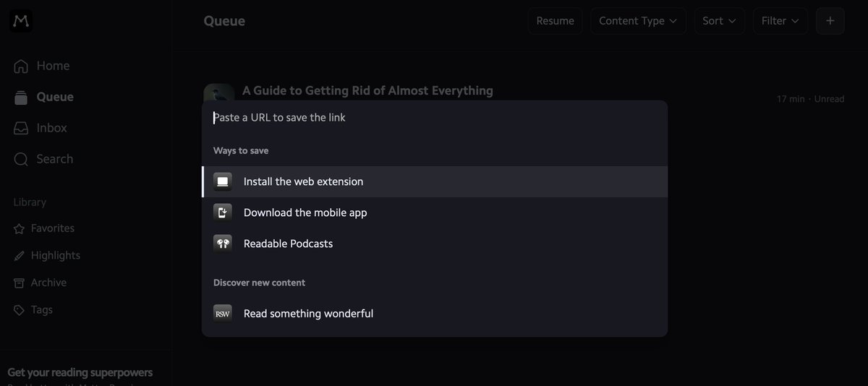Choose Read something wonderful
This screenshot has width=868, height=386.
click(435, 314)
